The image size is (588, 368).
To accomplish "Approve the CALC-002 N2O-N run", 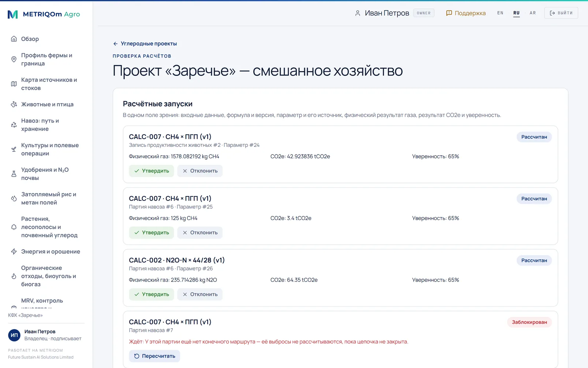I will [151, 294].
